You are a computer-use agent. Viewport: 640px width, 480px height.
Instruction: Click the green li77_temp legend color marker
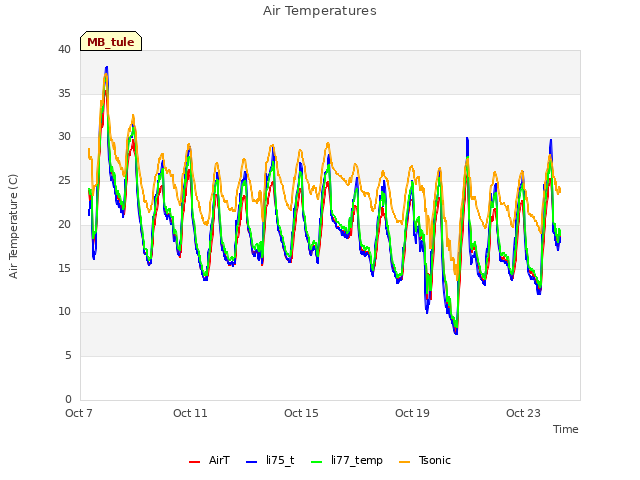317,462
